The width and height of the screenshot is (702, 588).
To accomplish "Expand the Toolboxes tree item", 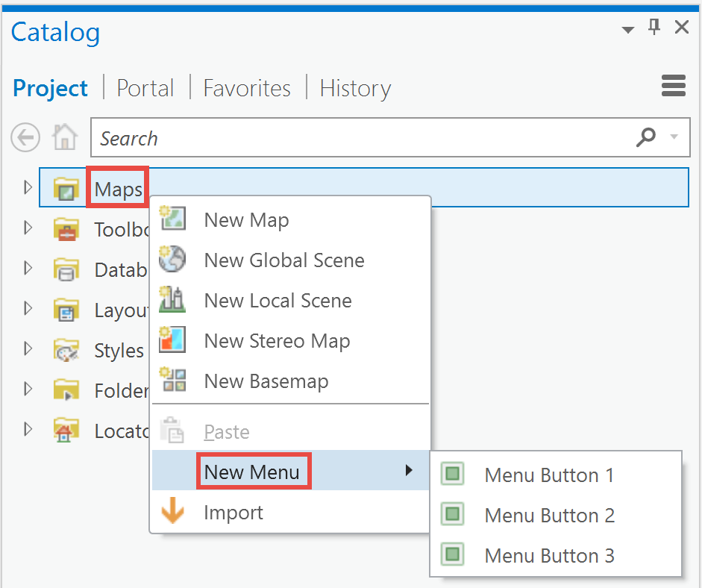I will (x=28, y=229).
